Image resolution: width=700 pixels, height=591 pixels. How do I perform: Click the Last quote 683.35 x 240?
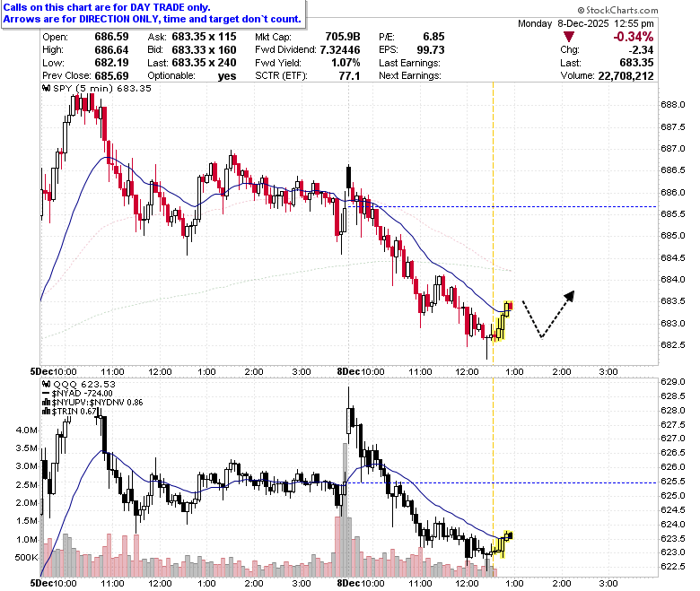point(204,63)
